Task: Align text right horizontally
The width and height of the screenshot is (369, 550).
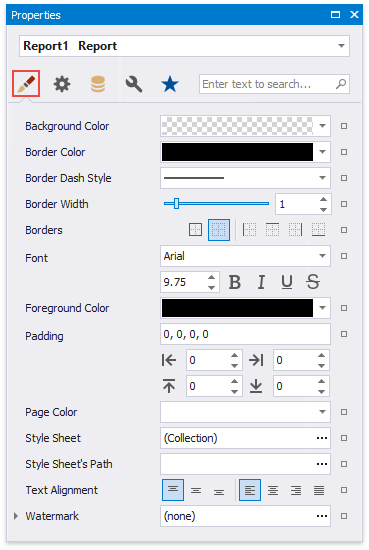Action: point(296,490)
